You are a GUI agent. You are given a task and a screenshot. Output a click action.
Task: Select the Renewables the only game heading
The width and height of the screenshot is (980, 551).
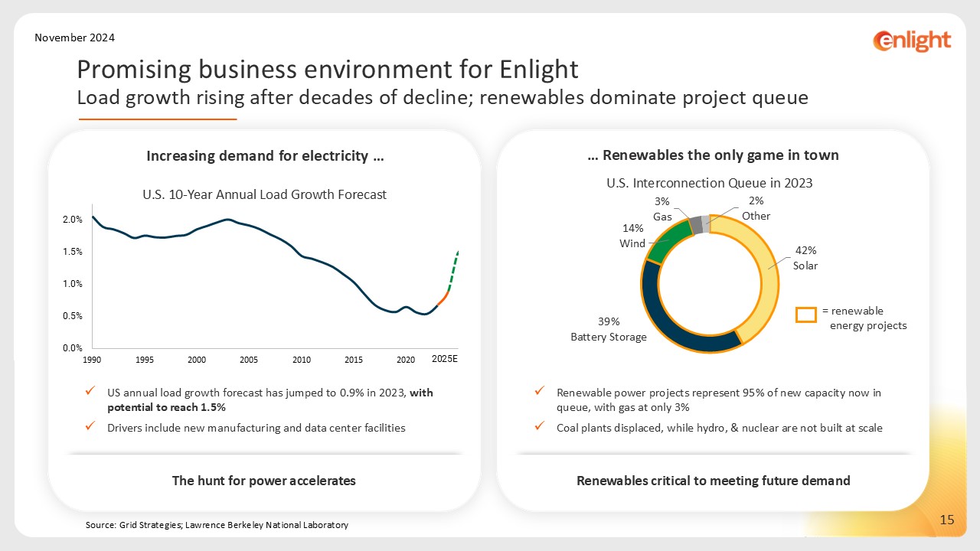(x=713, y=155)
